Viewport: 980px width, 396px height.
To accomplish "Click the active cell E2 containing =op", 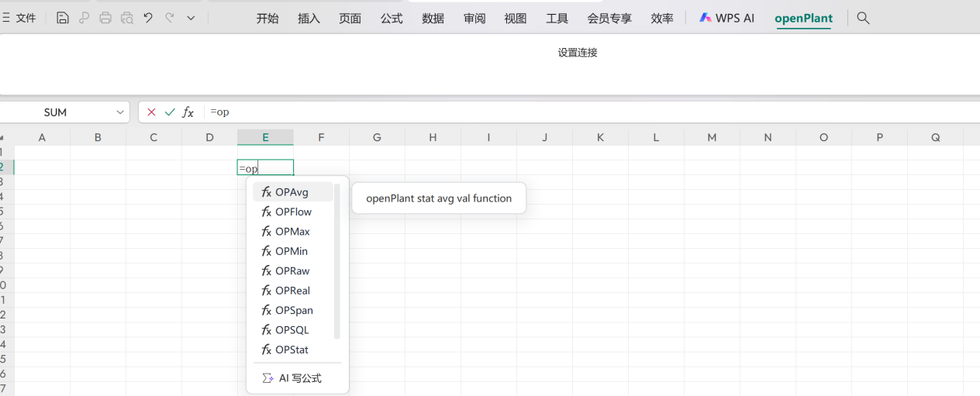I will point(265,167).
